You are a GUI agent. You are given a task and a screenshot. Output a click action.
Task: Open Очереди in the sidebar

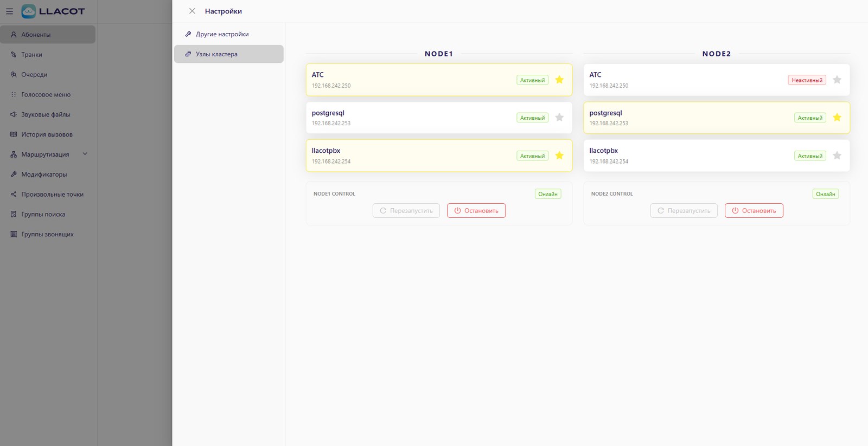[48, 75]
